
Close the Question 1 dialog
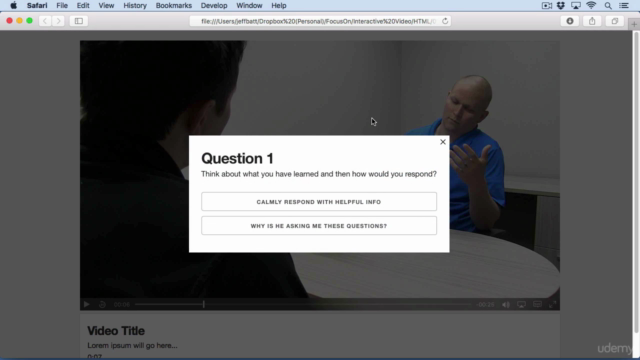(x=443, y=142)
